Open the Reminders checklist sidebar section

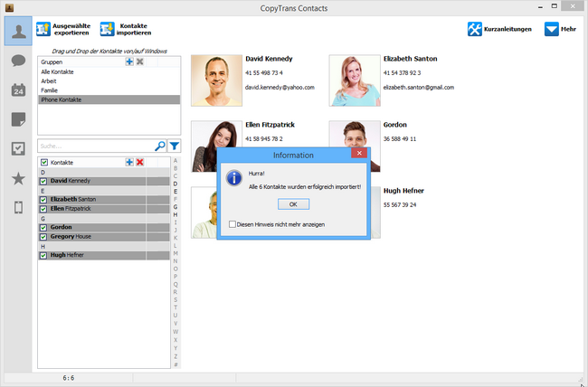(18, 149)
